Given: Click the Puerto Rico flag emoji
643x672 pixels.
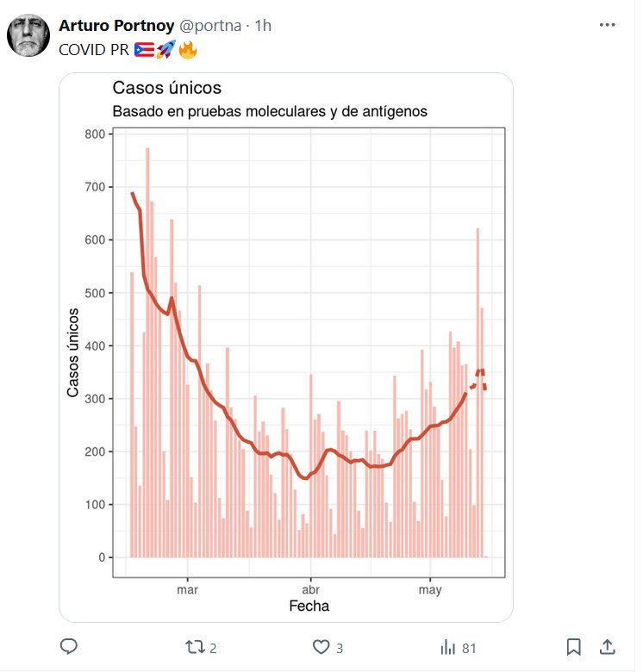Looking at the screenshot, I should pos(143,50).
